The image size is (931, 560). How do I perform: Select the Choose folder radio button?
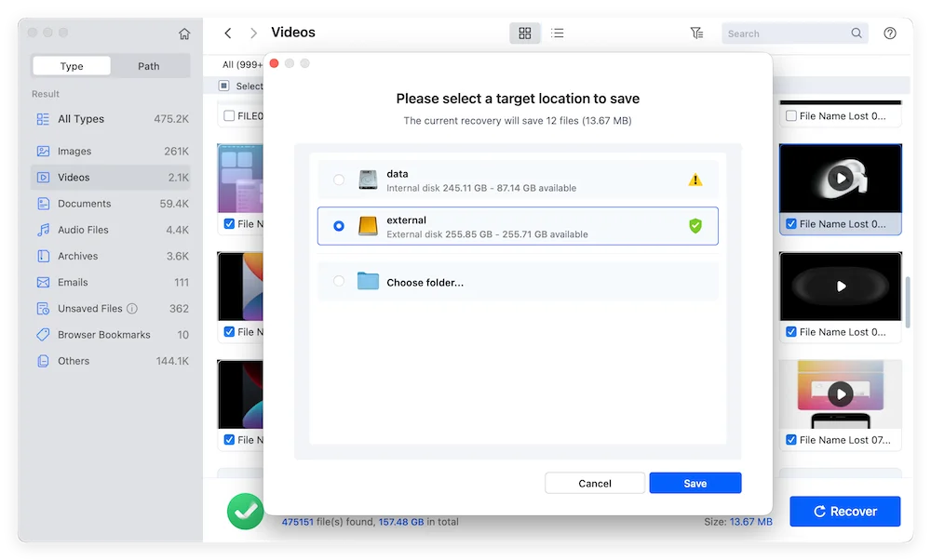click(339, 281)
